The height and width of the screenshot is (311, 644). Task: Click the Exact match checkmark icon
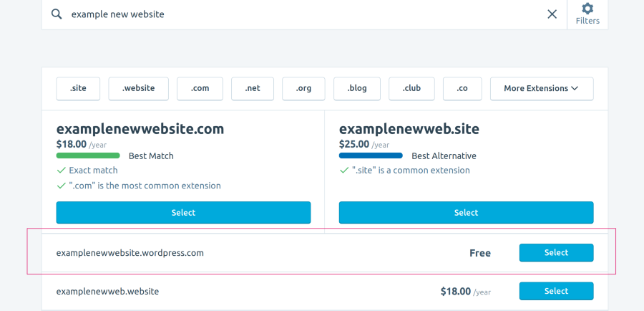[61, 171]
